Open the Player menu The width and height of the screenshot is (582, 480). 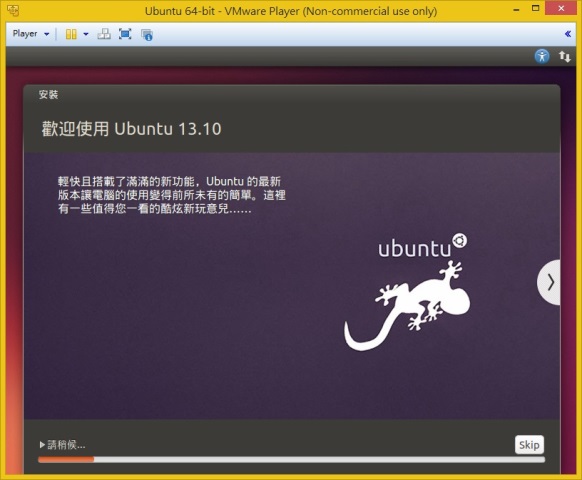click(25, 34)
